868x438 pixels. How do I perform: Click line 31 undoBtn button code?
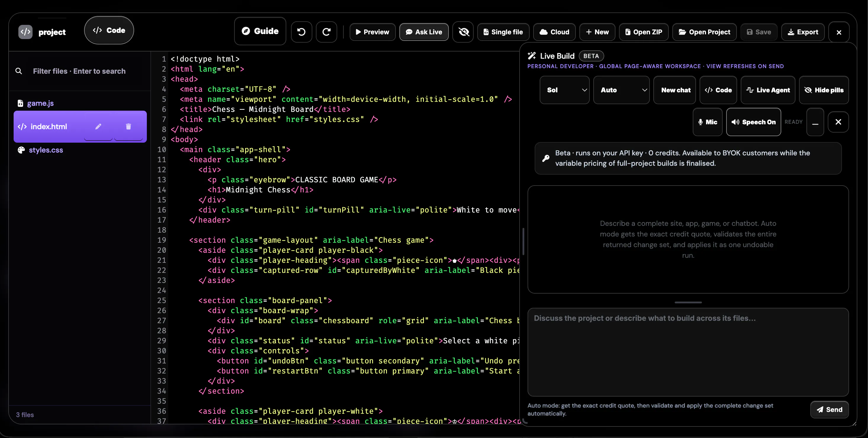tap(368, 361)
